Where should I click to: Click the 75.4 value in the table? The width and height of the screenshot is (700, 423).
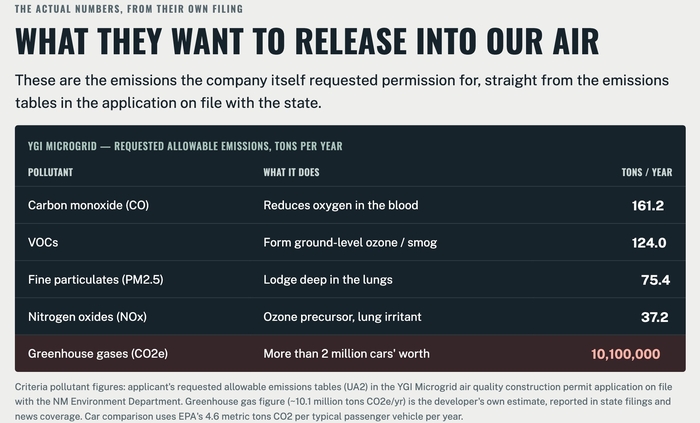click(x=655, y=280)
